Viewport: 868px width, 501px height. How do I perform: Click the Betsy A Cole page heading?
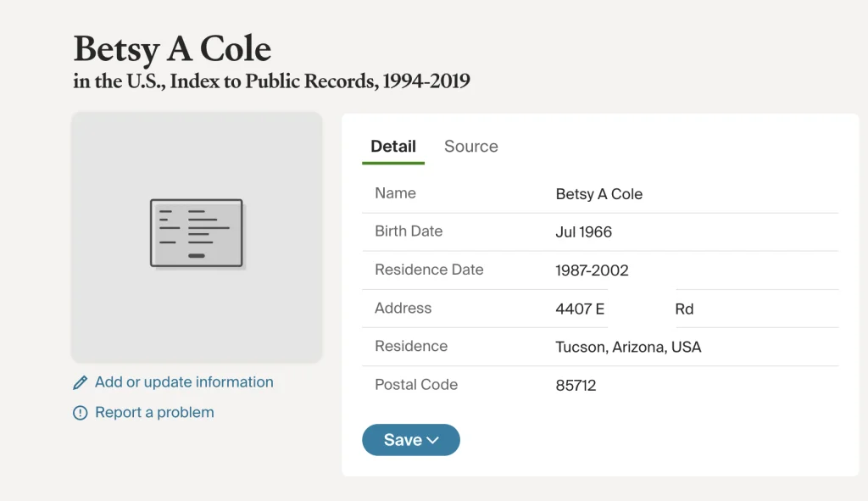pyautogui.click(x=172, y=49)
